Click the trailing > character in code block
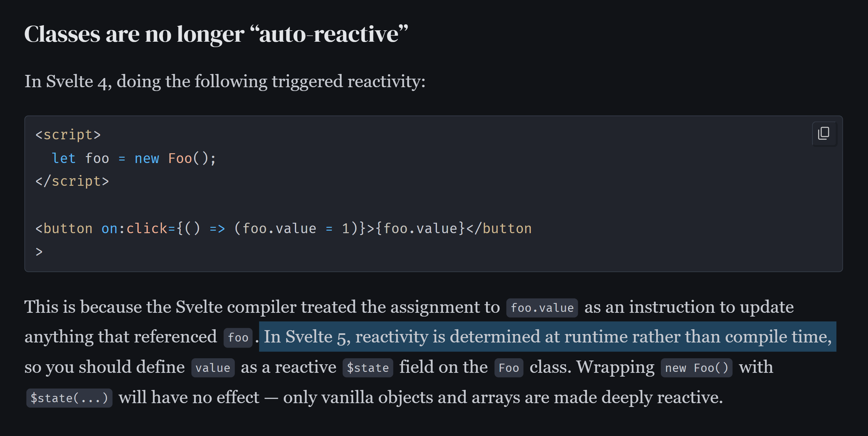The height and width of the screenshot is (436, 868). pos(39,252)
